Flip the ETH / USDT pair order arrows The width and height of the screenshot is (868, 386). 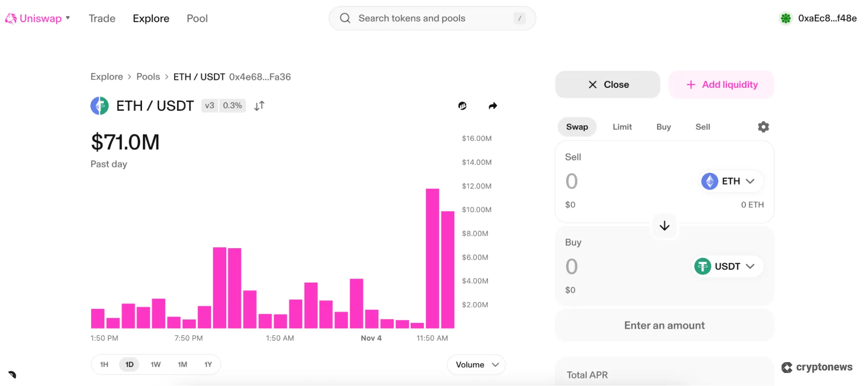(259, 106)
